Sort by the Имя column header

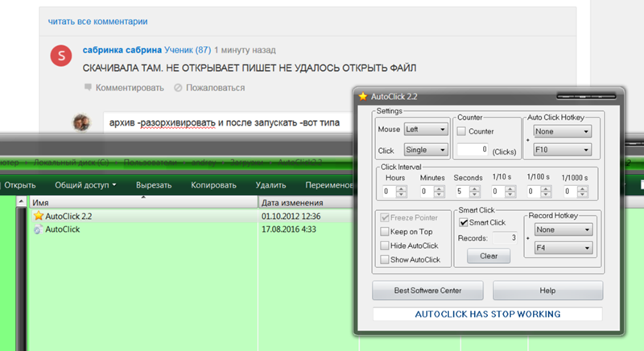(x=143, y=202)
